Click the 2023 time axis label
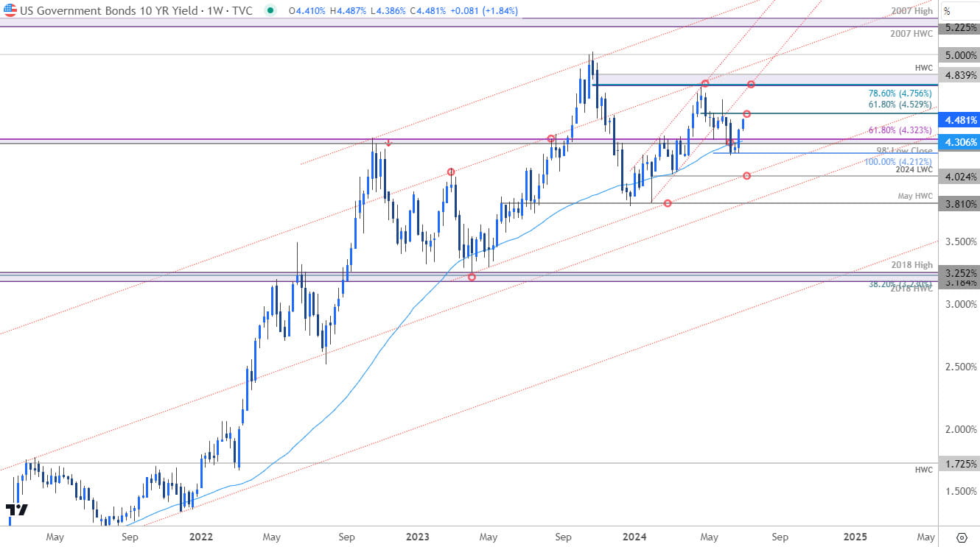Viewport: 980px width, 547px height. coord(419,537)
